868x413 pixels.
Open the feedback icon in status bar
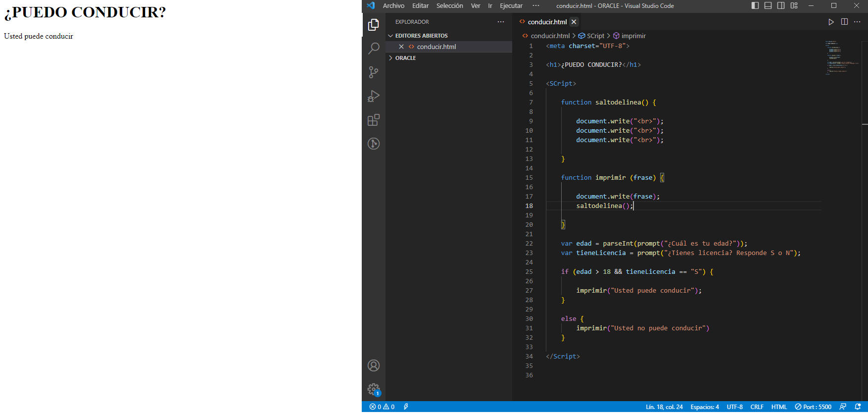[843, 407]
